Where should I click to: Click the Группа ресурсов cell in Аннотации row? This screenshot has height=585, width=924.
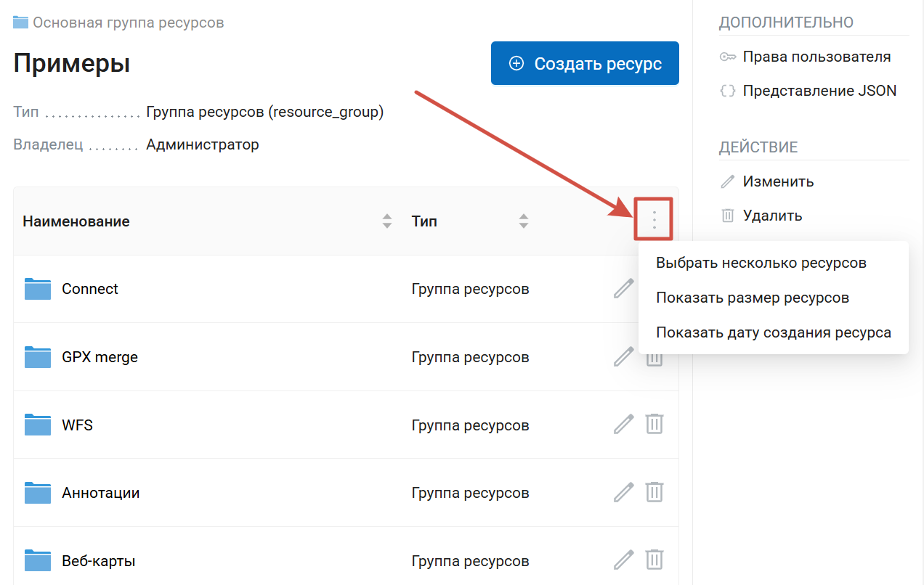[x=470, y=493]
